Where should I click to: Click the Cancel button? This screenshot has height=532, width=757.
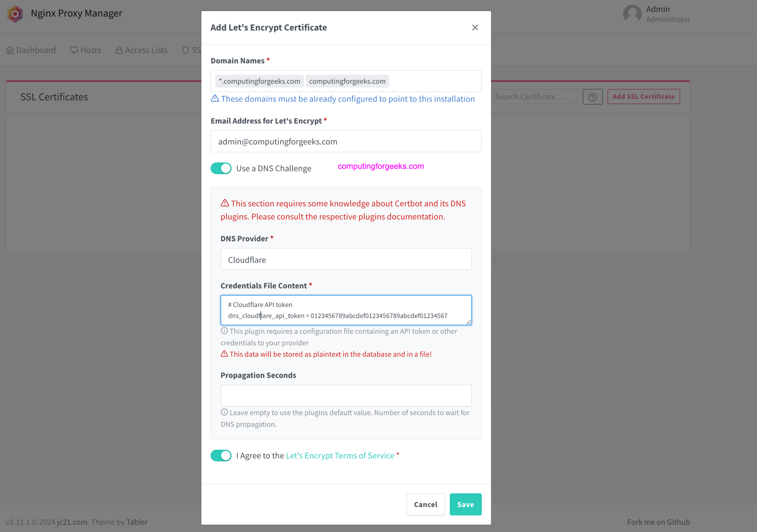425,504
